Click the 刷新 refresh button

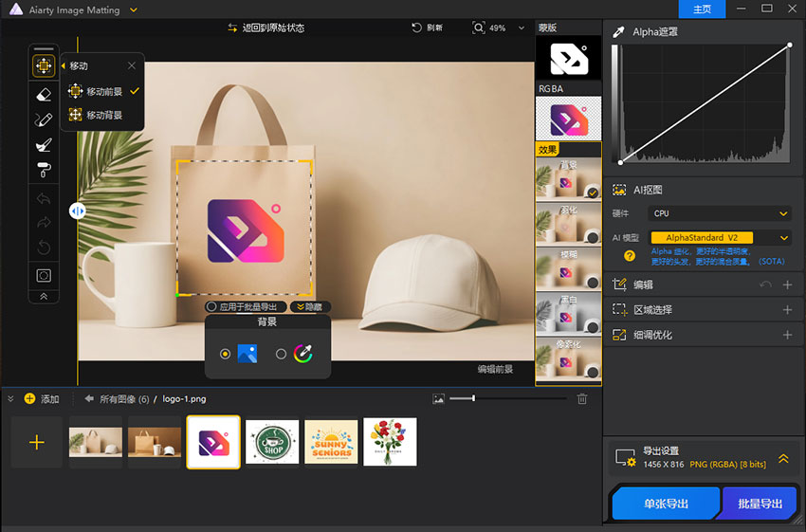point(427,28)
